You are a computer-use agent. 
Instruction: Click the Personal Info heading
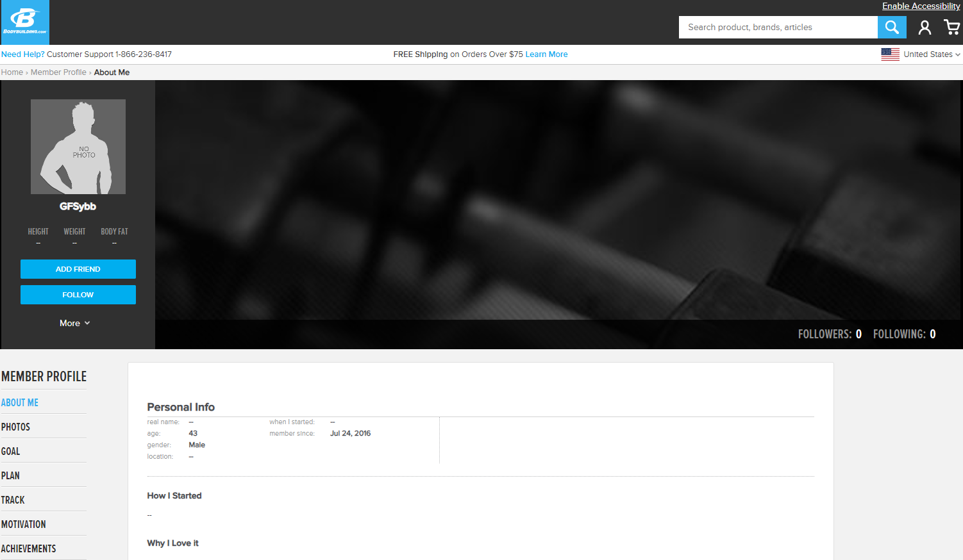tap(181, 407)
